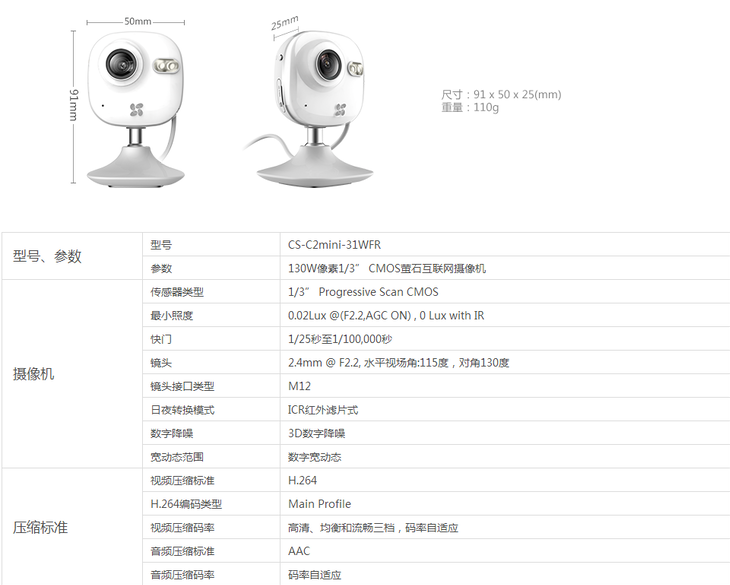This screenshot has height=585, width=730.
Task: Select the 摄像机 category cell
Action: pos(72,374)
